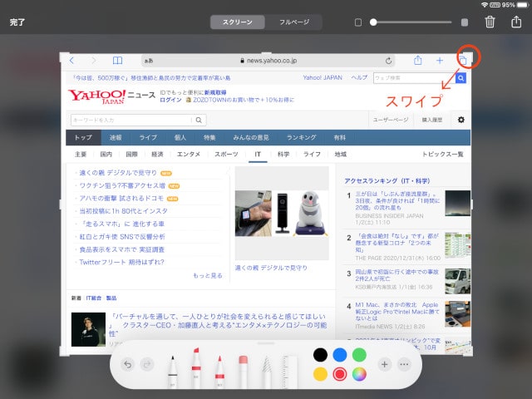This screenshot has width=532, height=399.
Task: Open the portrait thumbnail of the バーチャル article
Action: coord(88,329)
